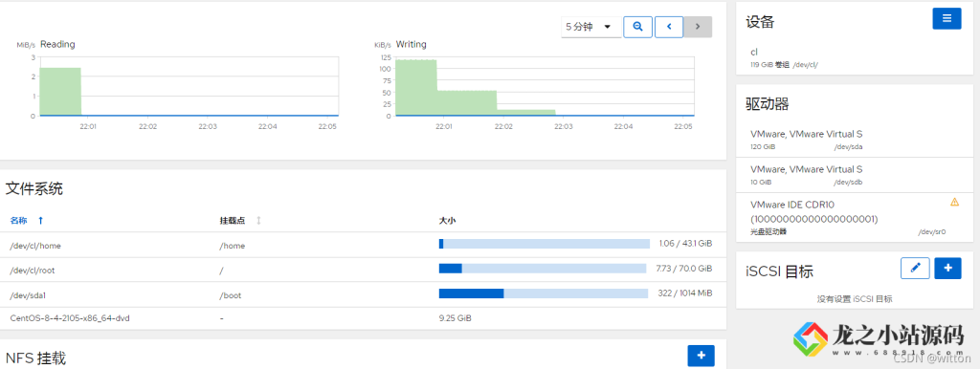Click warning icon on VMware IDE CDR10

(954, 202)
